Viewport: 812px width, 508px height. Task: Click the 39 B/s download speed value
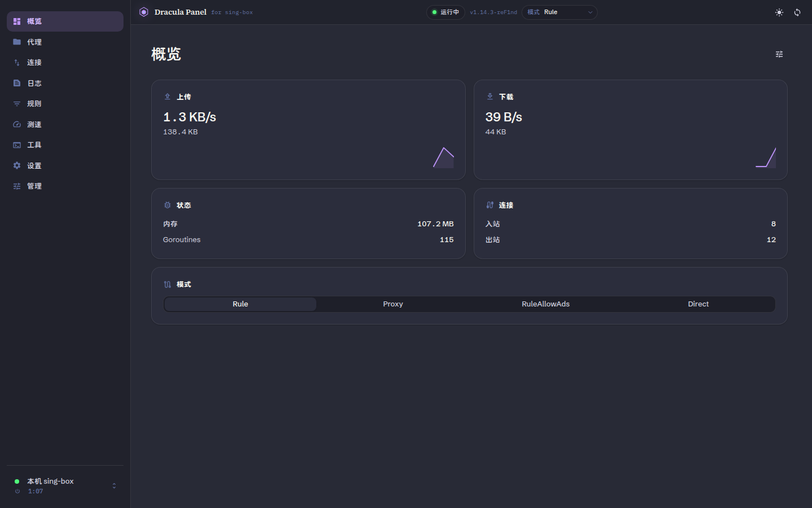504,117
